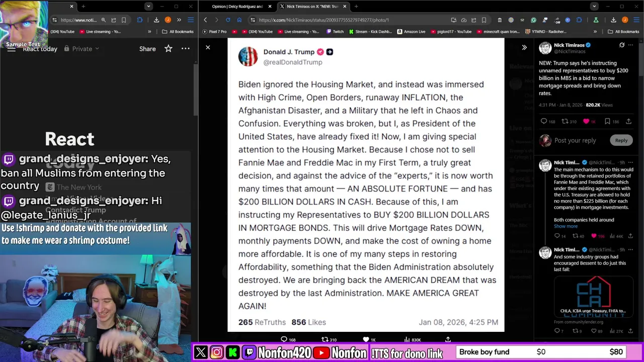
Task: Open the right browser hamburger menu
Action: tap(636, 20)
